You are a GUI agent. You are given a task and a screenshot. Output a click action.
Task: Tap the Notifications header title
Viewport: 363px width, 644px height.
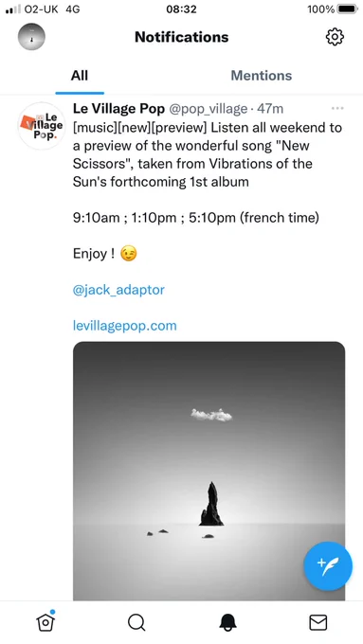181,37
